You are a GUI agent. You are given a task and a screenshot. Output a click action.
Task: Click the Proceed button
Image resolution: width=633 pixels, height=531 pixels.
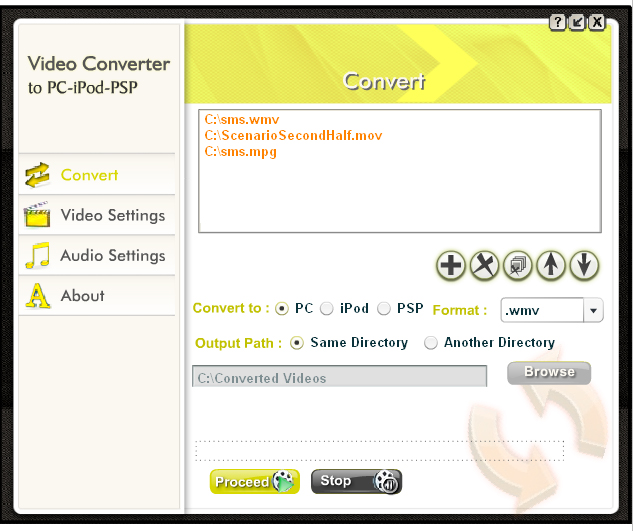point(255,481)
